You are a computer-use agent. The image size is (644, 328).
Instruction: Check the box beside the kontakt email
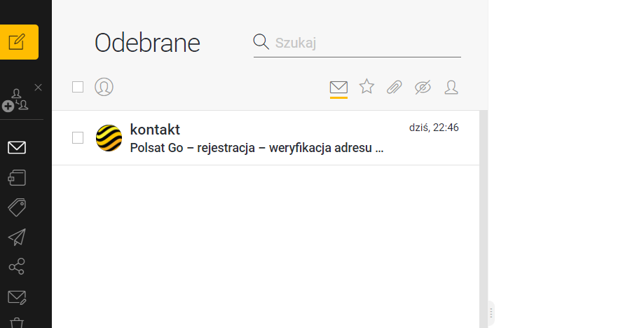tap(78, 137)
